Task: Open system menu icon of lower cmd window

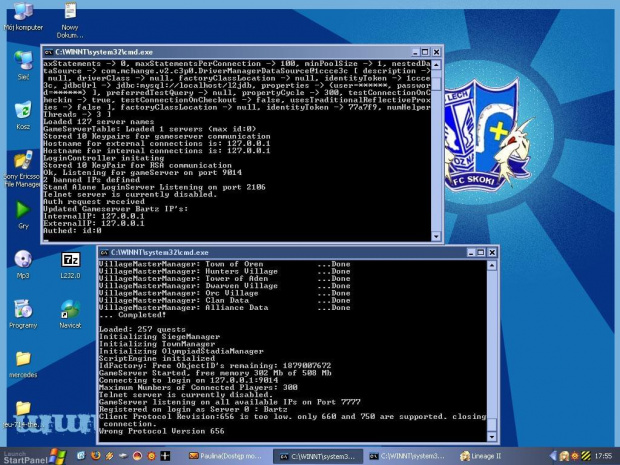Action: point(104,252)
